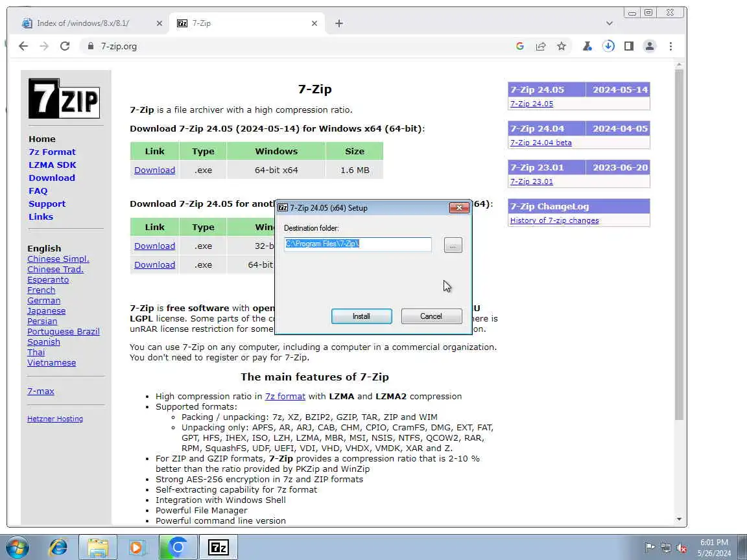Open the clock showing 6:01 PM

714,547
